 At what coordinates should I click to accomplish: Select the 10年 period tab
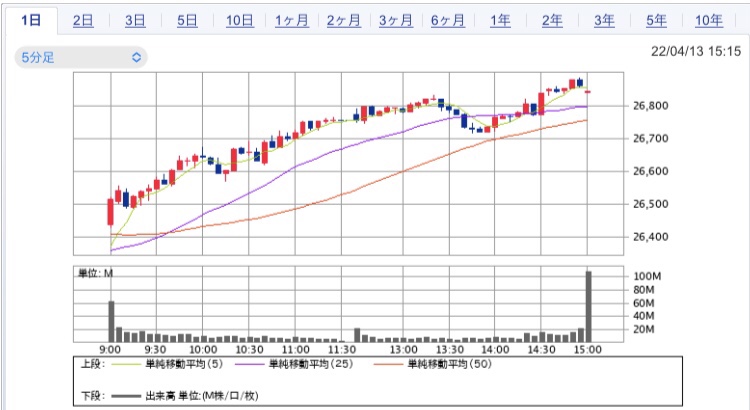pos(709,21)
